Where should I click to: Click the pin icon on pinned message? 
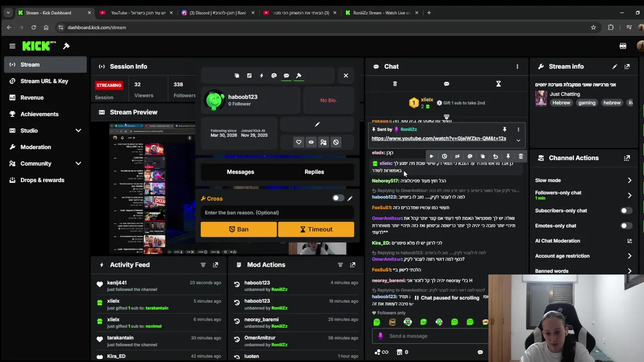tap(505, 129)
